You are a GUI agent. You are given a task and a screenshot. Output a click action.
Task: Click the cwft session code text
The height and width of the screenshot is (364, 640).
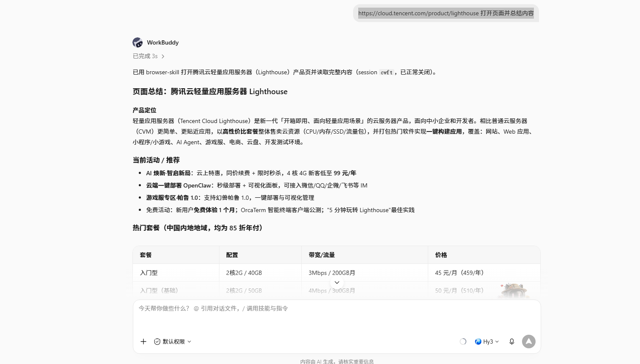pos(386,73)
